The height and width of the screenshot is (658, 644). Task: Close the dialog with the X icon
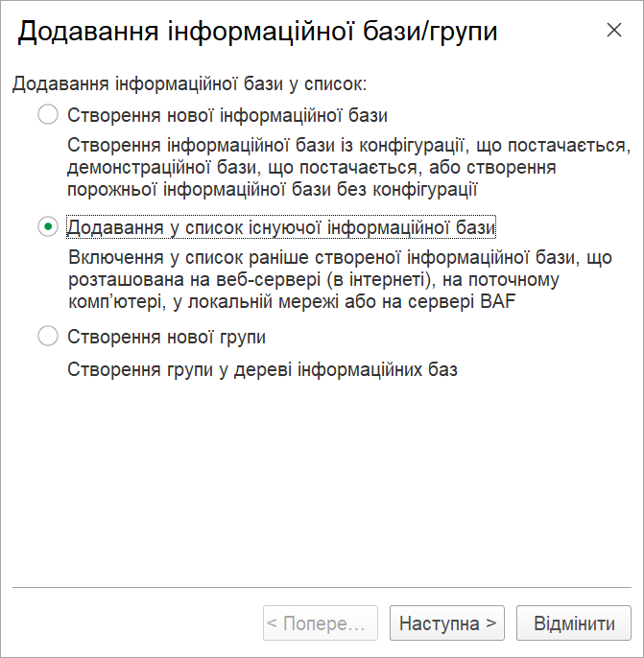[x=614, y=30]
